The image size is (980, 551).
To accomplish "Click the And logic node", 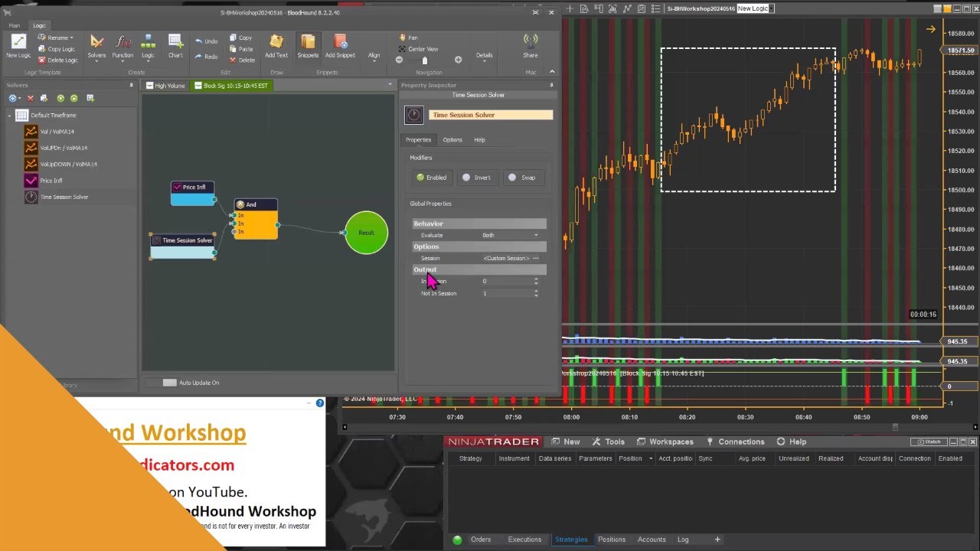I will tap(255, 219).
